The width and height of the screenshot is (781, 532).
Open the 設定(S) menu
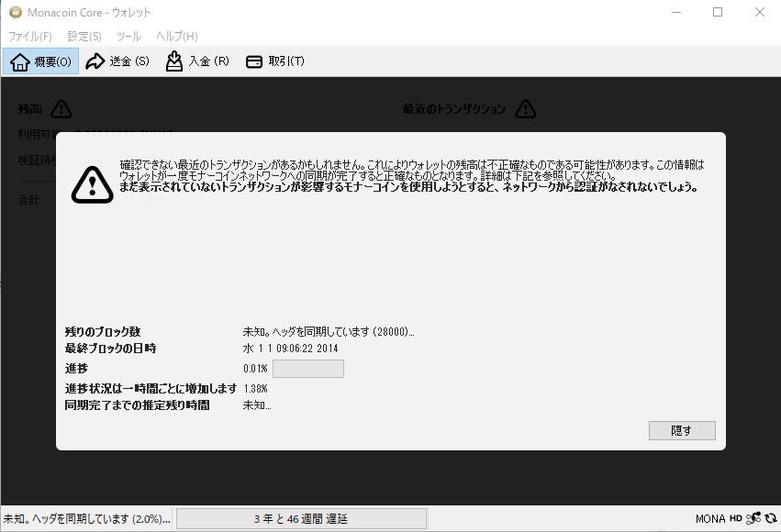[x=84, y=37]
